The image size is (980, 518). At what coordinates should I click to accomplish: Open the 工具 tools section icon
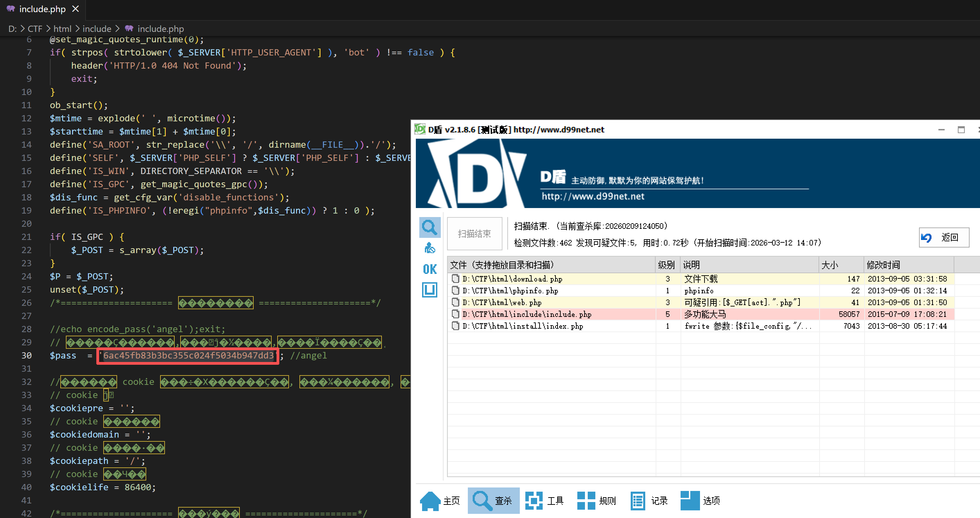point(534,501)
